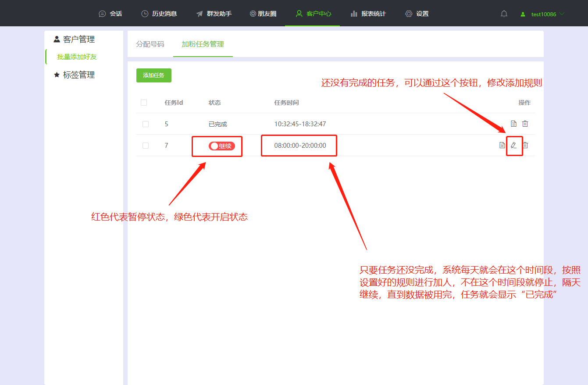Delete task 7 with its trash icon
The image size is (588, 385).
pos(525,145)
